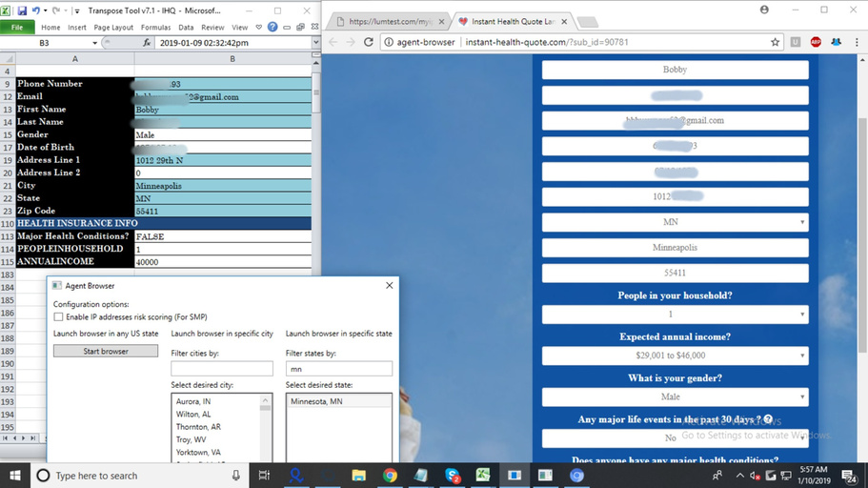Viewport: 868px width, 488px height.
Task: Reload the page in Chrome
Action: click(x=371, y=42)
